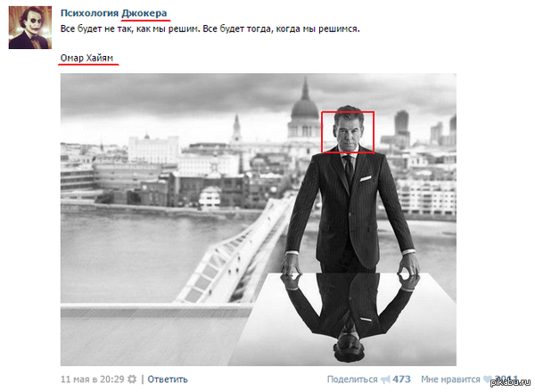Viewport: 535px width, 392px height.
Task: Click the gear icon next to the timestamp
Action: [x=132, y=379]
